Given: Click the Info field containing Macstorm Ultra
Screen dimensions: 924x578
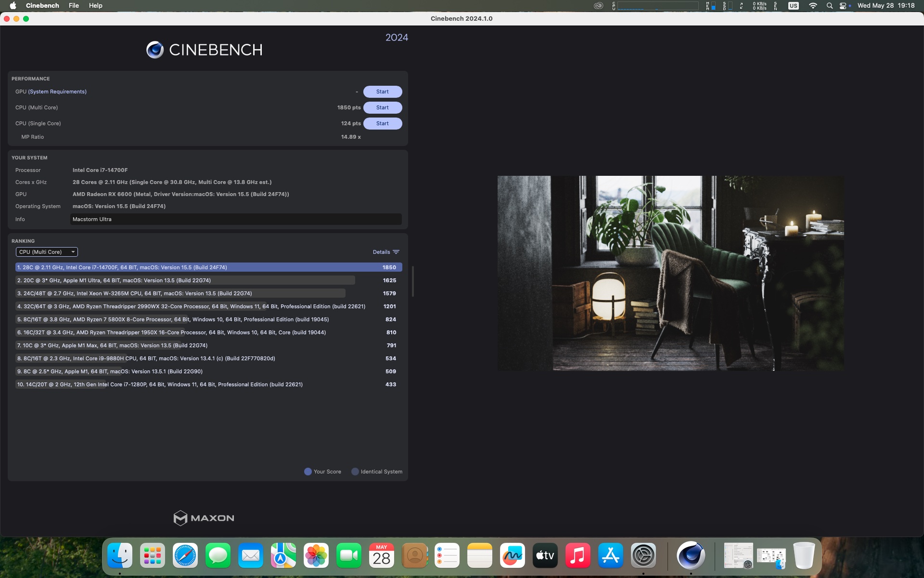Looking at the screenshot, I should (x=236, y=219).
